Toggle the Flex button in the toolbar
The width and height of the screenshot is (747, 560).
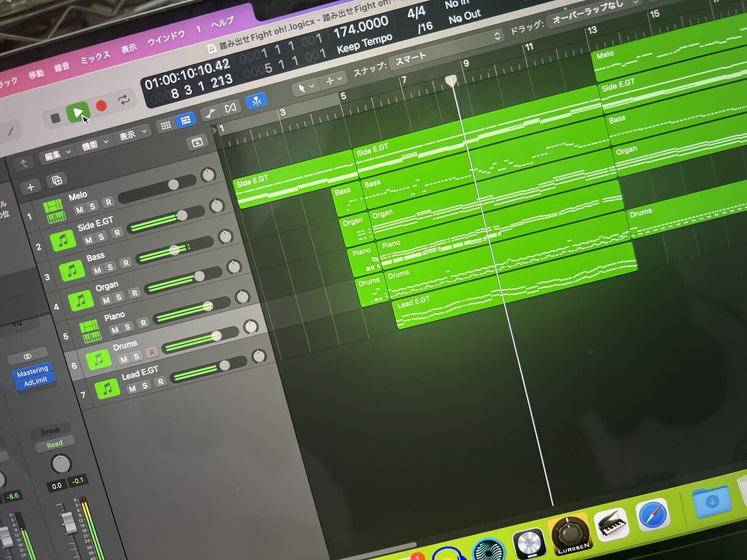[230, 108]
